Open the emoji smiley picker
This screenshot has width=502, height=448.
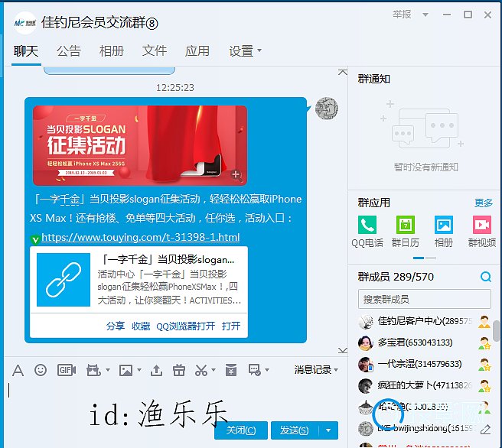(x=41, y=370)
